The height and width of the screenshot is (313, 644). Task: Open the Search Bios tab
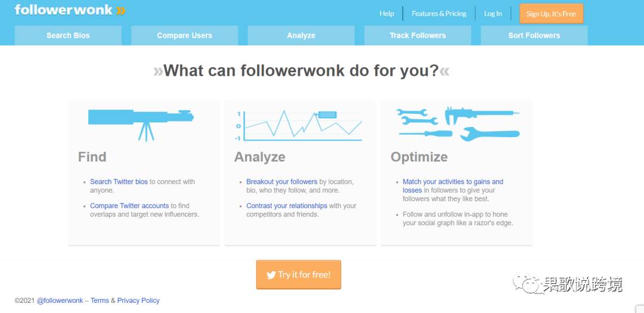(68, 35)
